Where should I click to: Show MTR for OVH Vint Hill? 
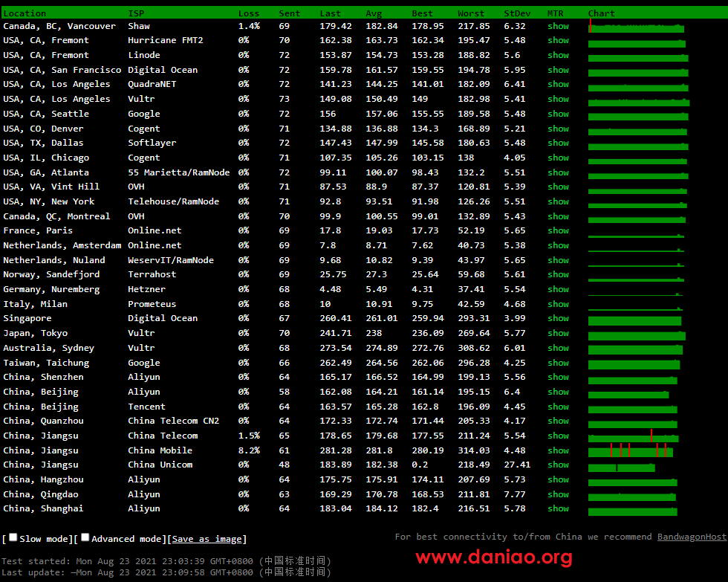[558, 187]
